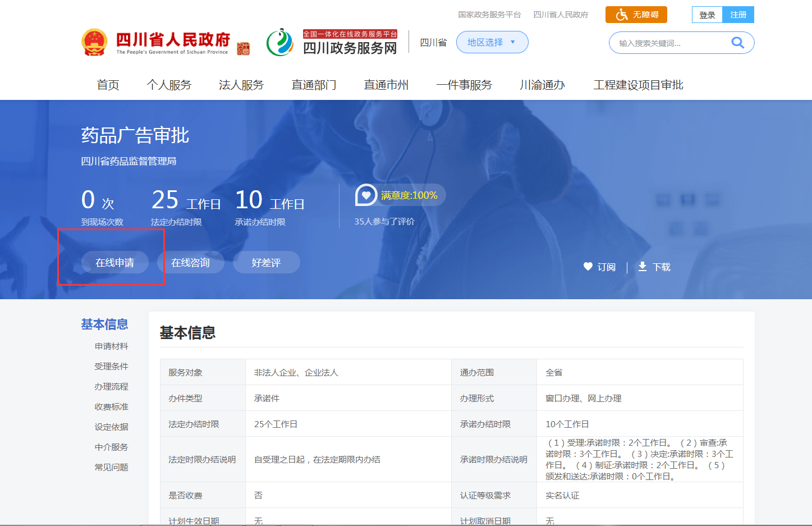This screenshot has height=526, width=812.
Task: Click the download arrow icon
Action: click(643, 267)
